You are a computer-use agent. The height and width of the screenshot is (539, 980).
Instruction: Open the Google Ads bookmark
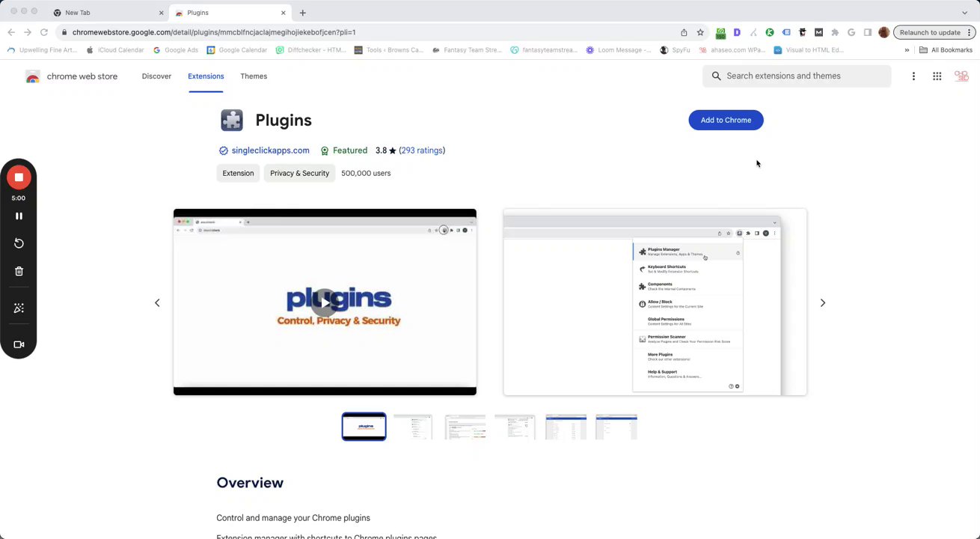176,50
